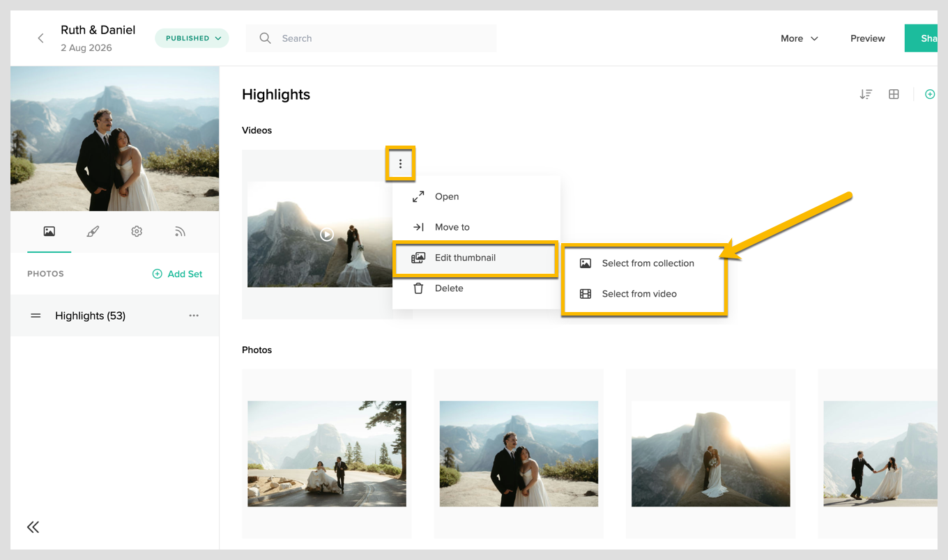This screenshot has height=560, width=948.
Task: Click the Preview button
Action: (x=868, y=38)
